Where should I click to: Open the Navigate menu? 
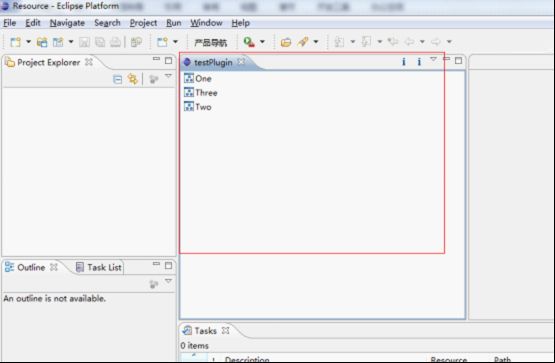[x=67, y=23]
